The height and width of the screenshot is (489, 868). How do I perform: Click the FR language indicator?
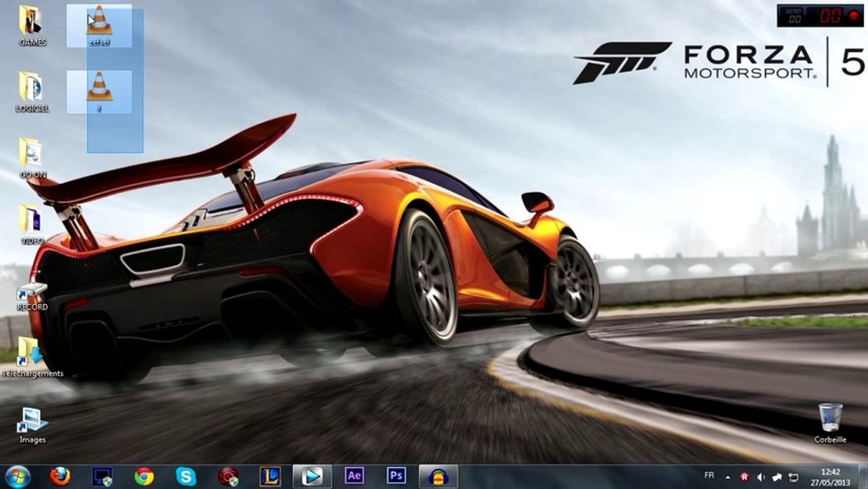pos(709,475)
